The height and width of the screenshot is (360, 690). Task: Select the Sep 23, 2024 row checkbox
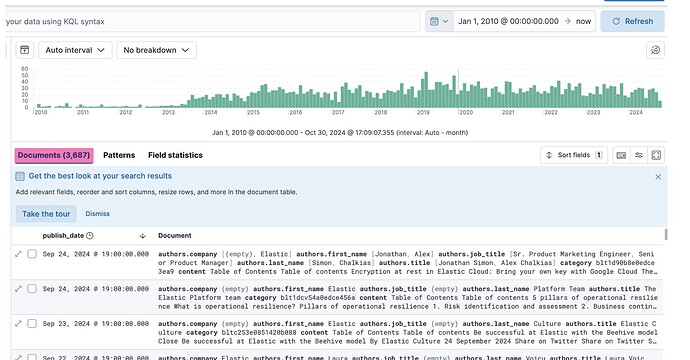[32, 323]
